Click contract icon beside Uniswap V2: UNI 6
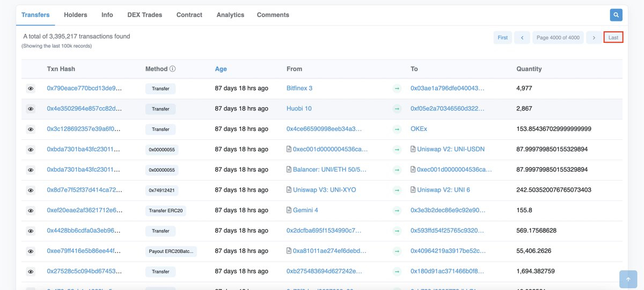644x290 pixels. (413, 190)
